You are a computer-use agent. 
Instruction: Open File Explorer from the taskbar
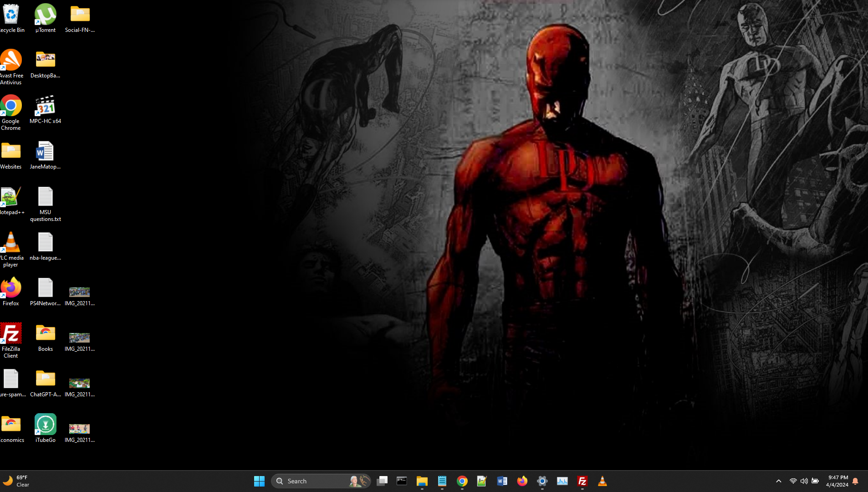(422, 481)
